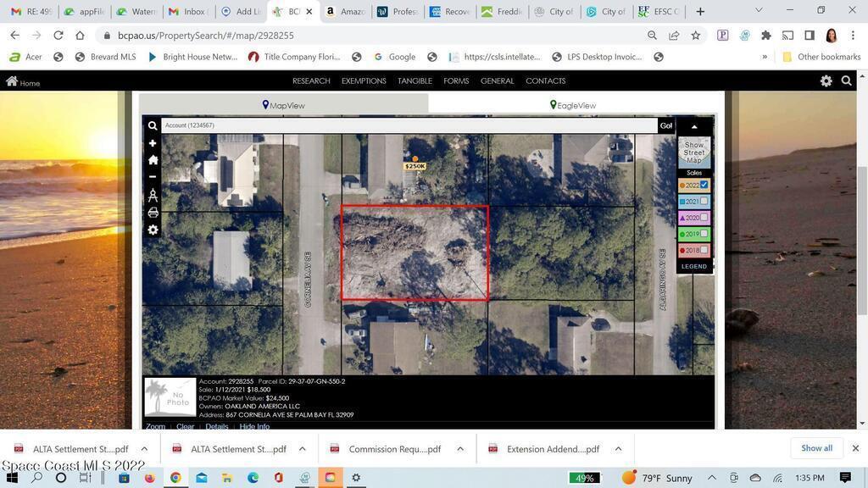Open options for Commission Requ pdf download
Image resolution: width=868 pixels, height=488 pixels.
(460, 449)
